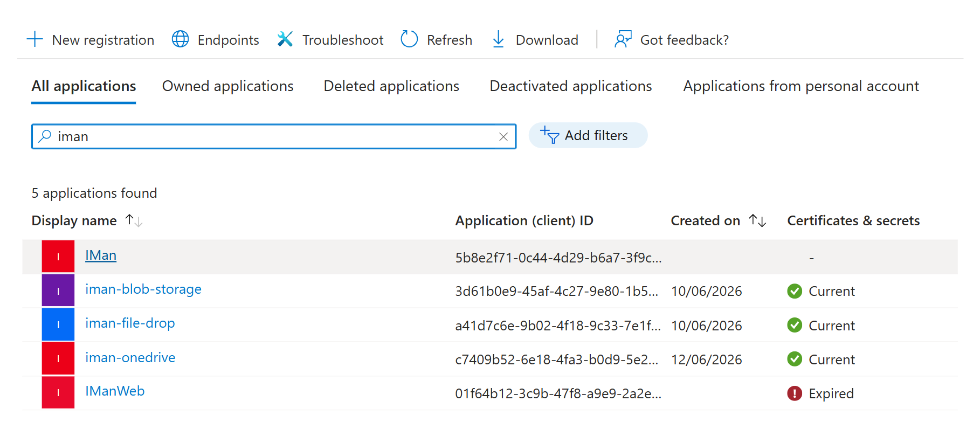Click client ID starting with 5b8e2f71
This screenshot has height=429, width=980.
pos(558,258)
